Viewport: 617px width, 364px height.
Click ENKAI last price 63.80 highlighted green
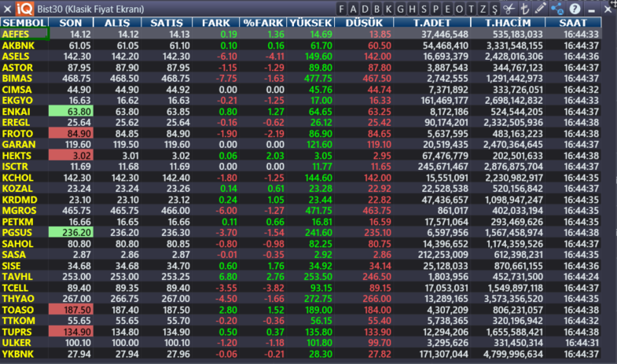point(71,112)
